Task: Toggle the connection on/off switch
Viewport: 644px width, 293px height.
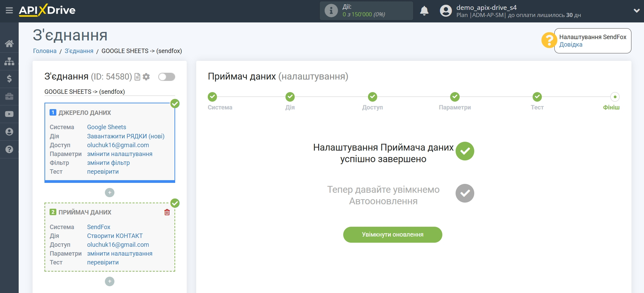Action: pyautogui.click(x=167, y=77)
